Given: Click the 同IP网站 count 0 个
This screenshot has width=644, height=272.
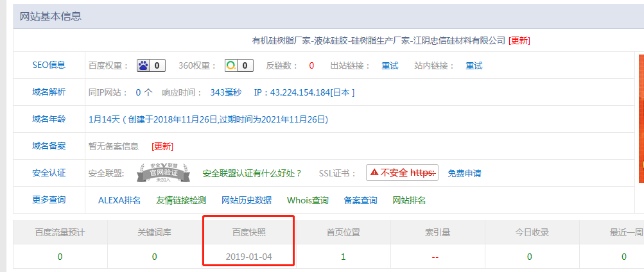Looking at the screenshot, I should click(144, 93).
